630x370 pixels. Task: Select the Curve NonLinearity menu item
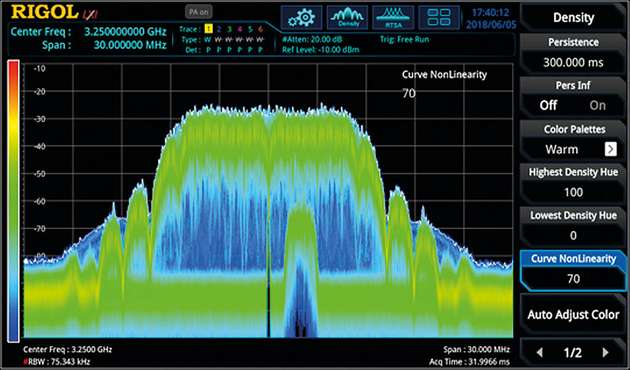(573, 269)
